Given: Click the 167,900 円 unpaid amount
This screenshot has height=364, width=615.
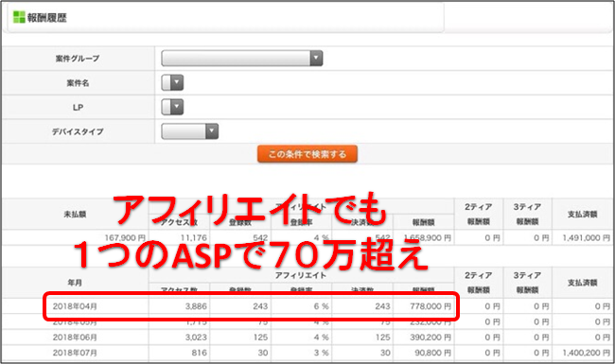Looking at the screenshot, I should [125, 238].
